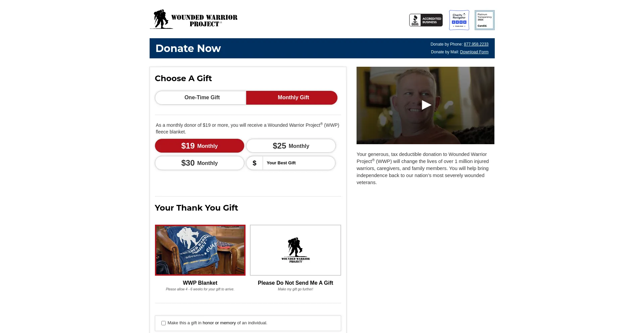Call the donate by phone number link
This screenshot has height=333, width=644.
click(x=476, y=44)
